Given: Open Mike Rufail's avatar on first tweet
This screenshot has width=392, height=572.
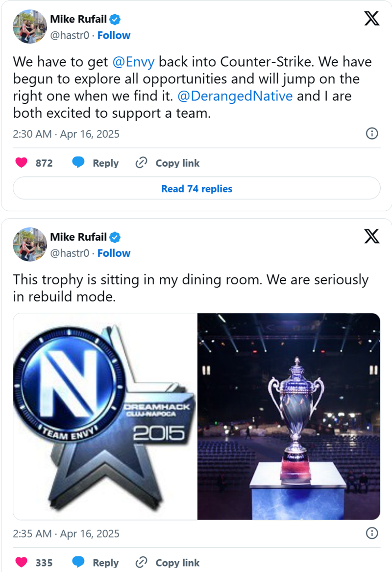Looking at the screenshot, I should coord(29,26).
